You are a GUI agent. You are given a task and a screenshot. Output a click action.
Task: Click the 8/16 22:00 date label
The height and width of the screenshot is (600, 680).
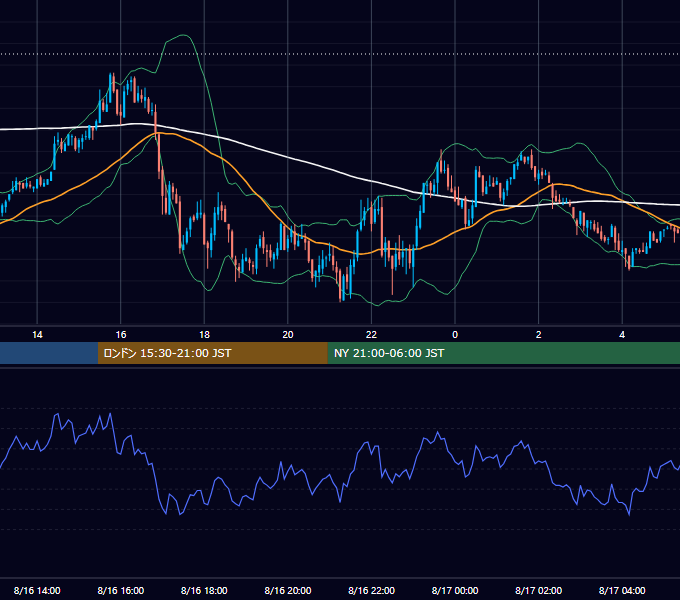pos(372,590)
